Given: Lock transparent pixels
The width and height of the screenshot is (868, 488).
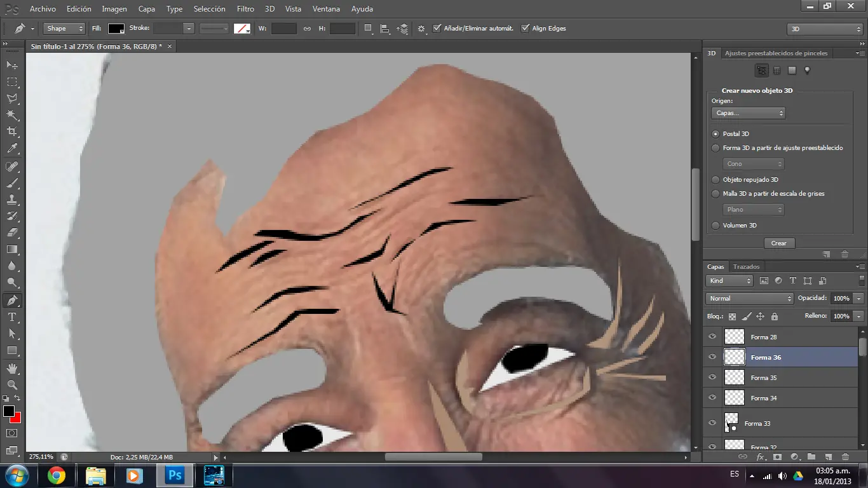Looking at the screenshot, I should pos(732,316).
